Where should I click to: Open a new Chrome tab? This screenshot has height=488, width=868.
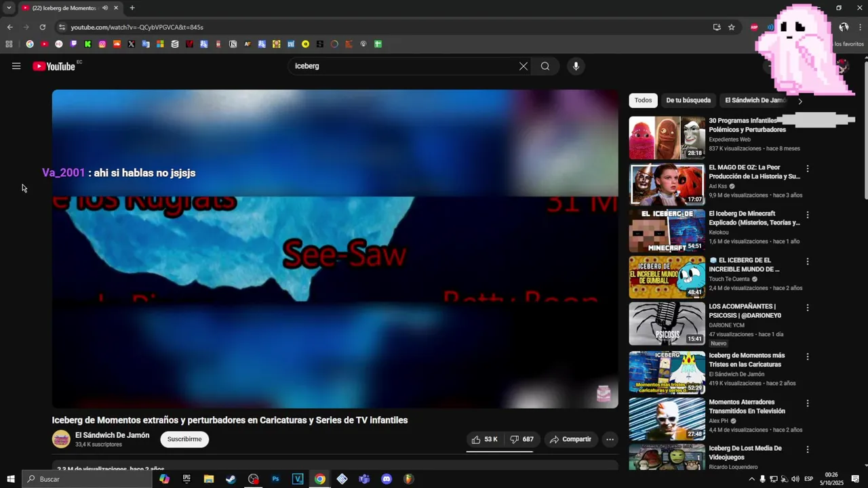[x=132, y=8]
